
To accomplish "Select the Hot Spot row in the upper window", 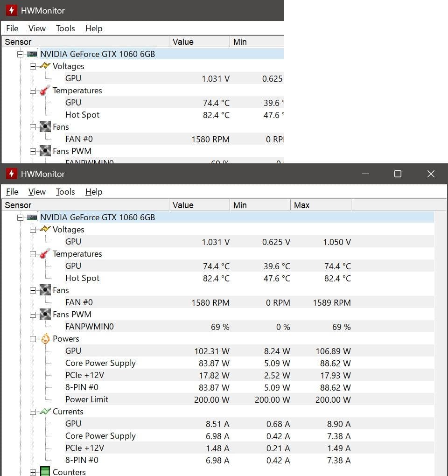I will click(174, 115).
